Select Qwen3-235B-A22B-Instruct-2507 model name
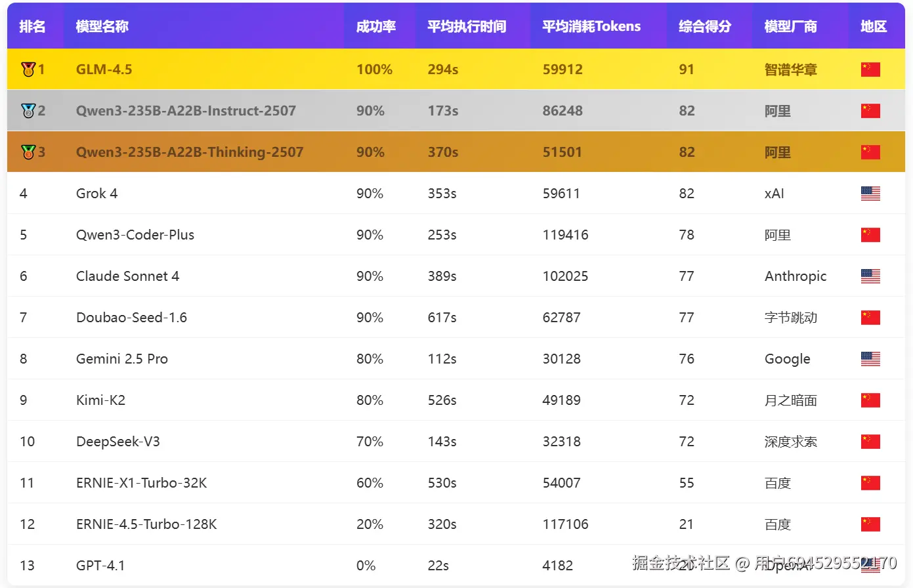Screen dimensions: 913x588 pos(186,111)
